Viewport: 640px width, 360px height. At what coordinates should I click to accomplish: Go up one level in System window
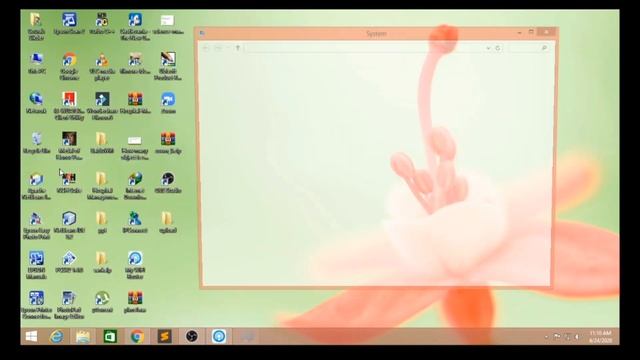pos(238,48)
